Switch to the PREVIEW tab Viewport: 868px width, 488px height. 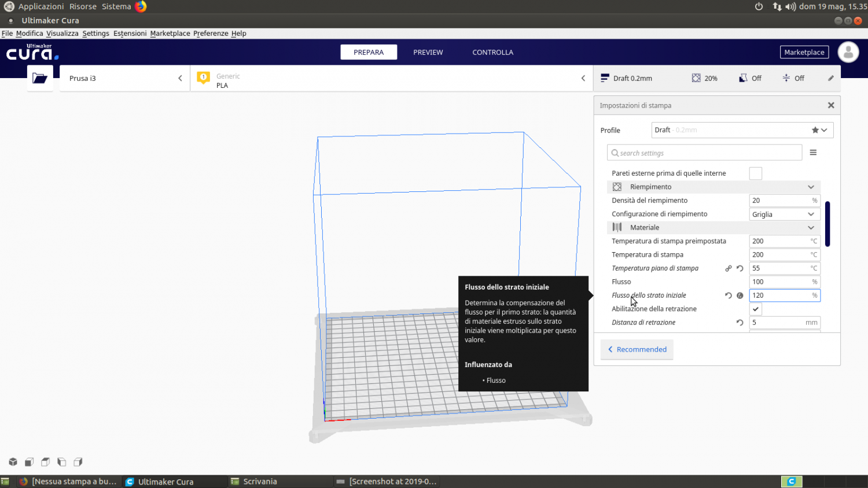coord(428,52)
